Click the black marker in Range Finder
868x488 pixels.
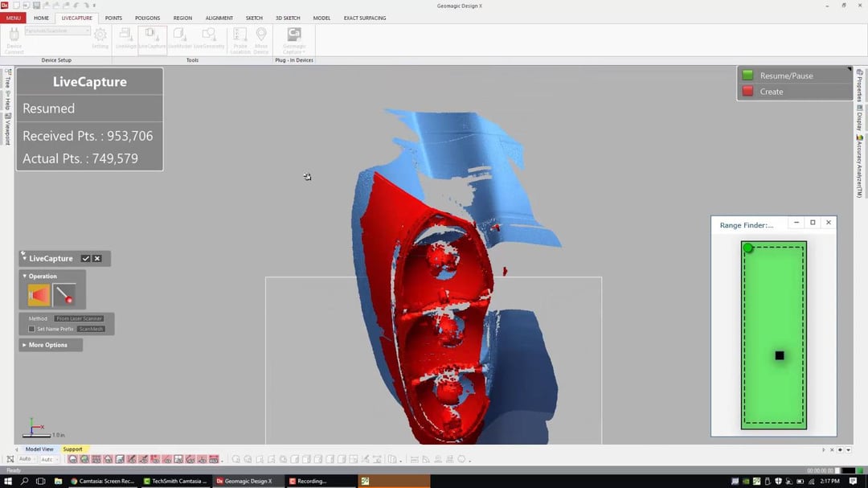point(780,355)
